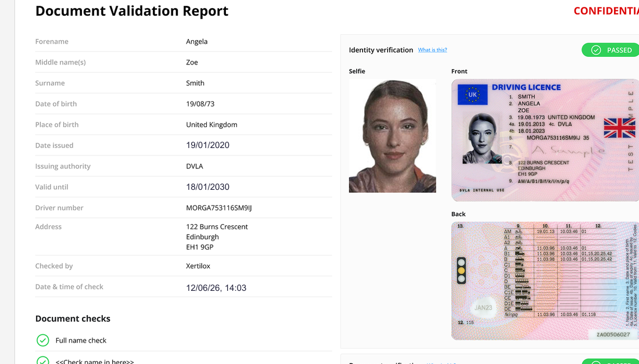Click the green tick beside <<Check name in here>>

pyautogui.click(x=43, y=360)
